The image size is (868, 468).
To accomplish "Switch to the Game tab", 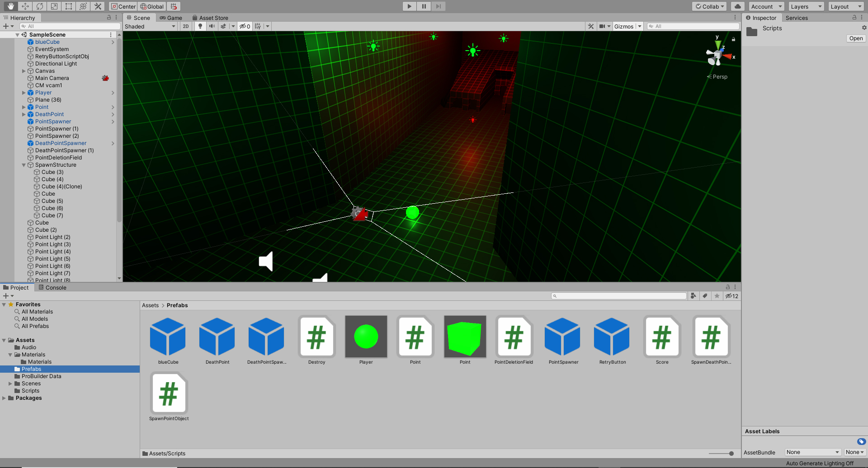I will pyautogui.click(x=171, y=18).
